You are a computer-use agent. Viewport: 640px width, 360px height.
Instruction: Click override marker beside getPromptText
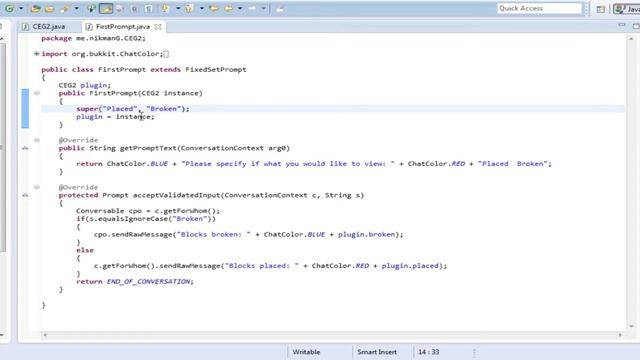[25, 148]
